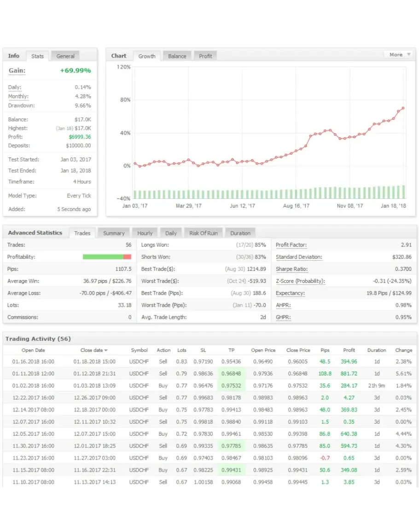Image resolution: width=419 pixels, height=532 pixels.
Task: Switch to the Balance chart tab
Action: 177,56
